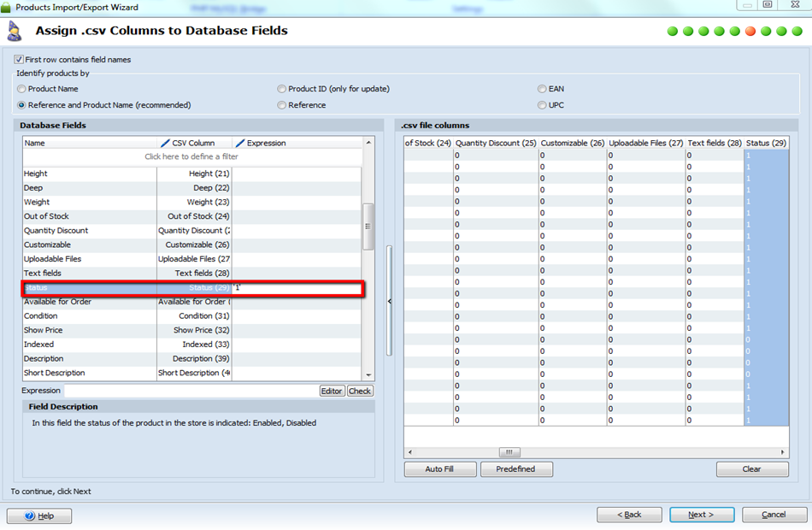Click the horizontal scrollbar thumb under csv columns

tap(509, 452)
